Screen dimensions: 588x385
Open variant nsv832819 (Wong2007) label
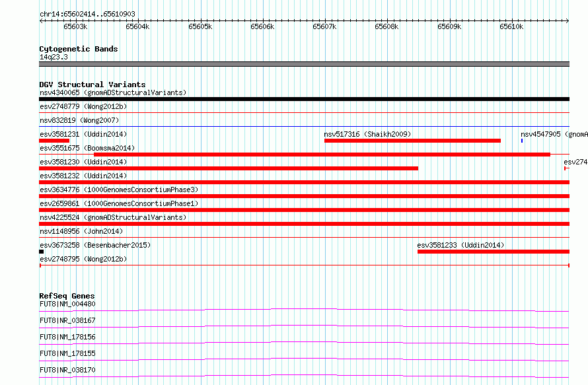coord(79,120)
